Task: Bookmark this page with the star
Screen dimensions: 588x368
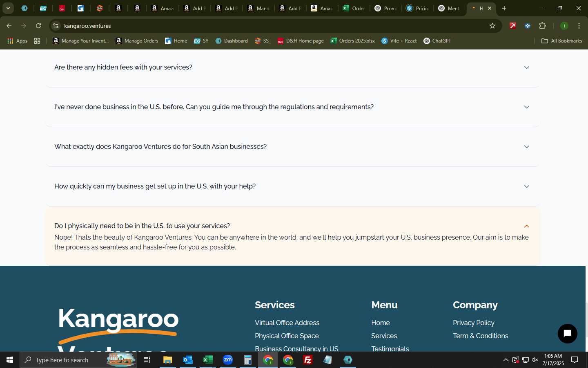Action: point(492,26)
